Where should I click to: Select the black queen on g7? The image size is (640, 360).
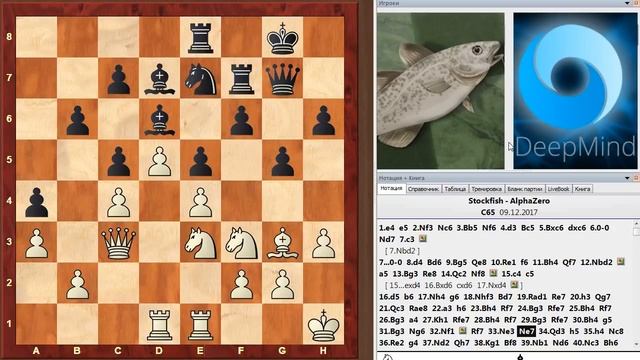coord(282,80)
